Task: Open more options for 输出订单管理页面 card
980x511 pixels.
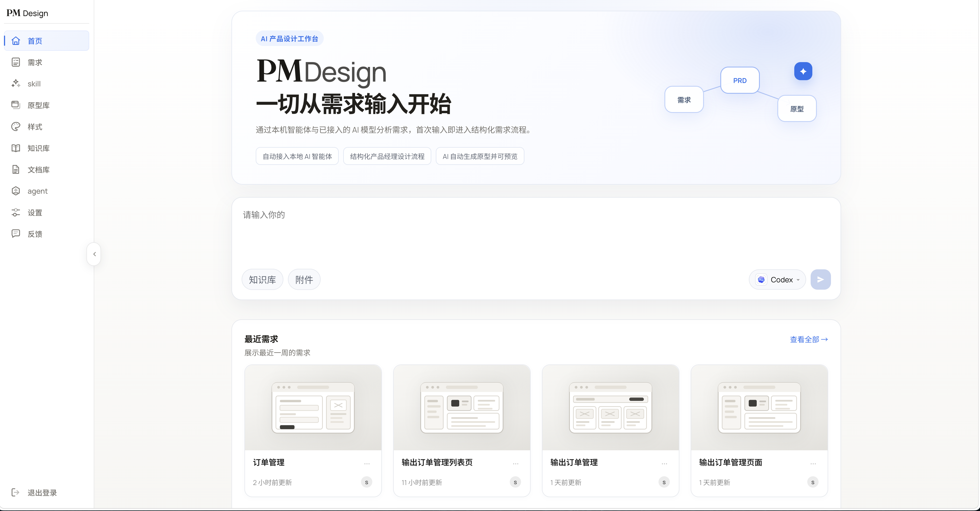Action: 813,464
